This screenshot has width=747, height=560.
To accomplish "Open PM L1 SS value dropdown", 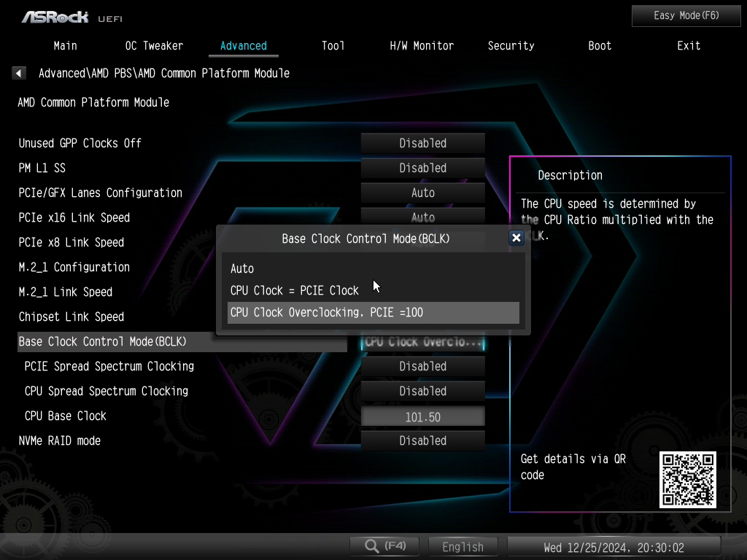I will 422,168.
